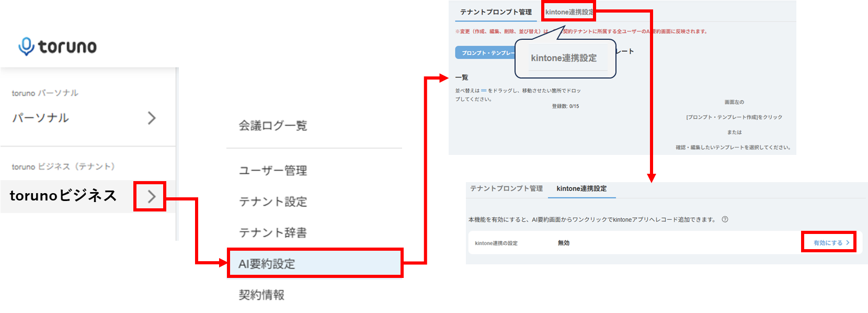This screenshot has height=313, width=868.
Task: Click the toruno パーソナル section label
Action: click(45, 93)
